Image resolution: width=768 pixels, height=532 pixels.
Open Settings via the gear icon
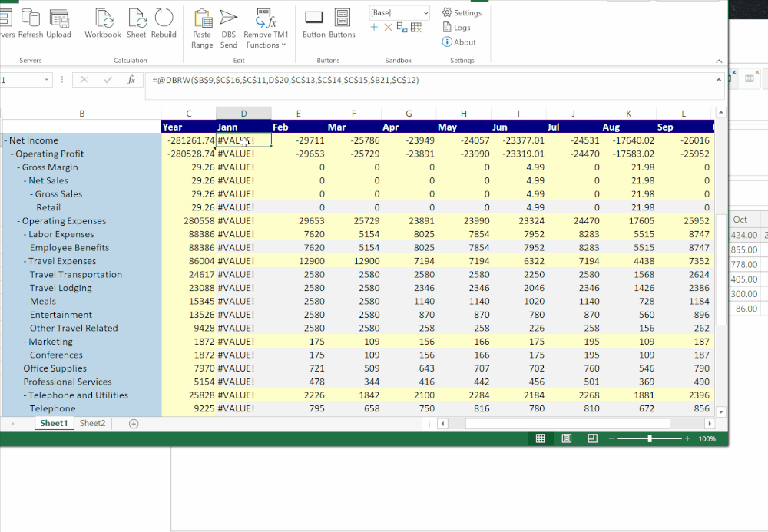[x=462, y=12]
